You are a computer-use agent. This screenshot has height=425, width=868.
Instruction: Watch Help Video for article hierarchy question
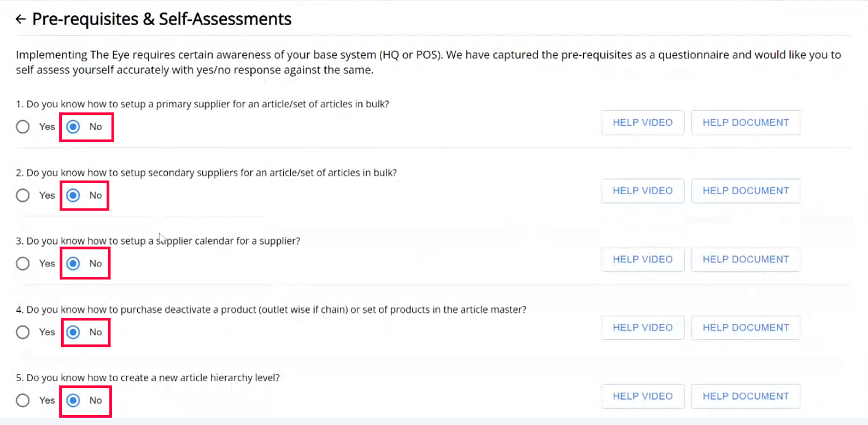pos(642,396)
